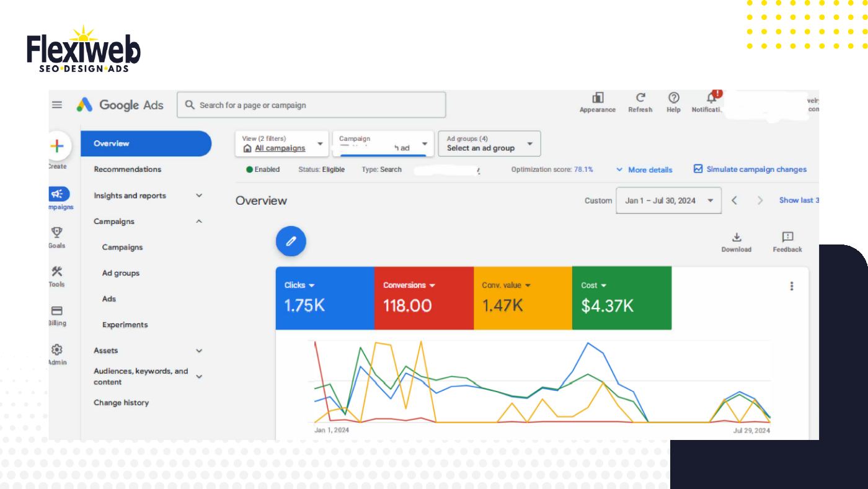
Task: Click the search magnifier icon
Action: pos(190,105)
